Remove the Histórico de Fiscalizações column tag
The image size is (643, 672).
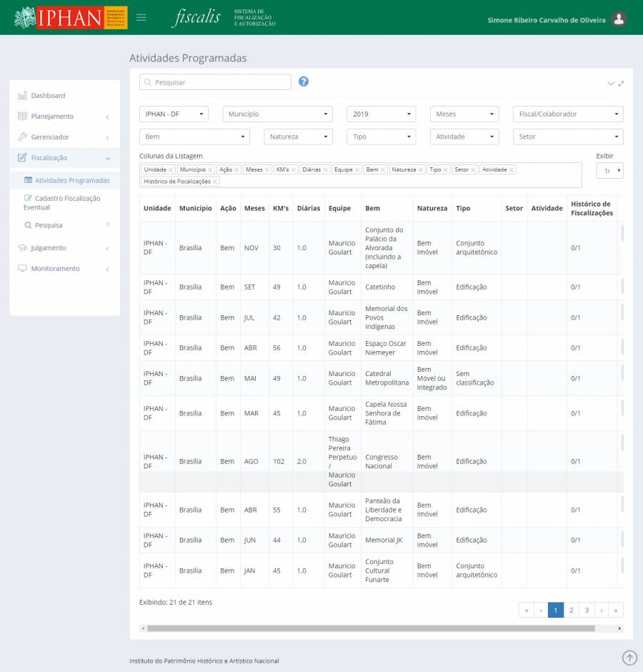(x=214, y=182)
